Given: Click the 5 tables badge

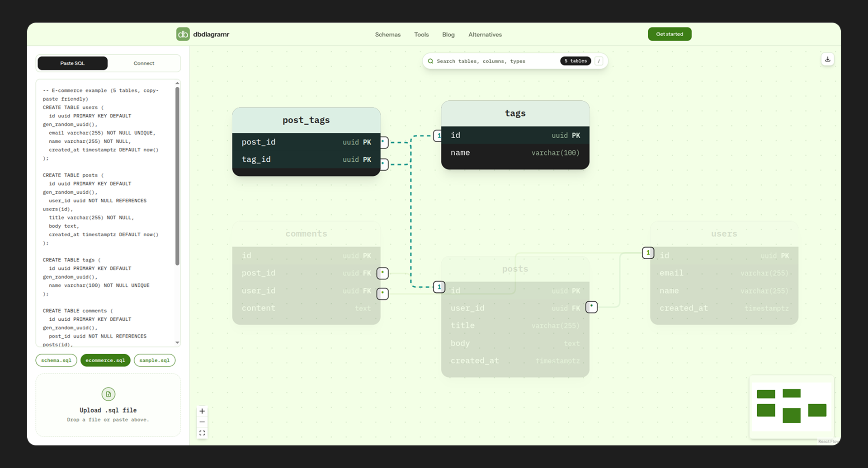Looking at the screenshot, I should pyautogui.click(x=576, y=61).
